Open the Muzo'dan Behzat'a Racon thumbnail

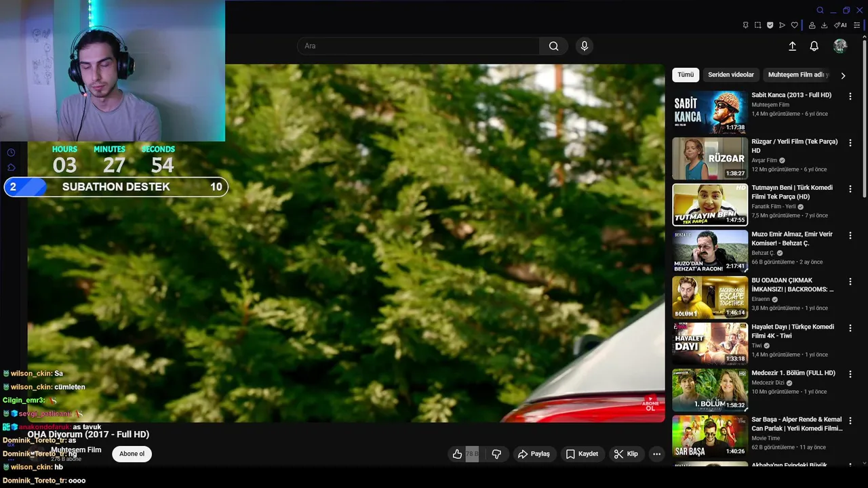pos(710,251)
